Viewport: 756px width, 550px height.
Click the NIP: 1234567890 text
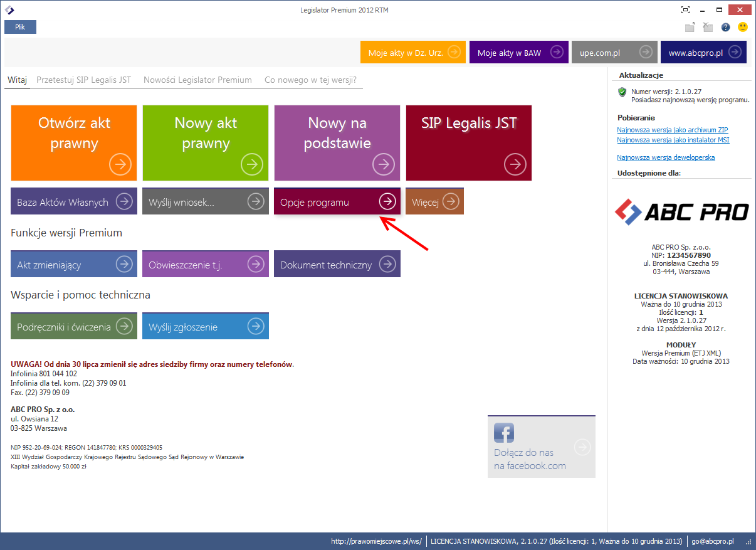click(680, 255)
